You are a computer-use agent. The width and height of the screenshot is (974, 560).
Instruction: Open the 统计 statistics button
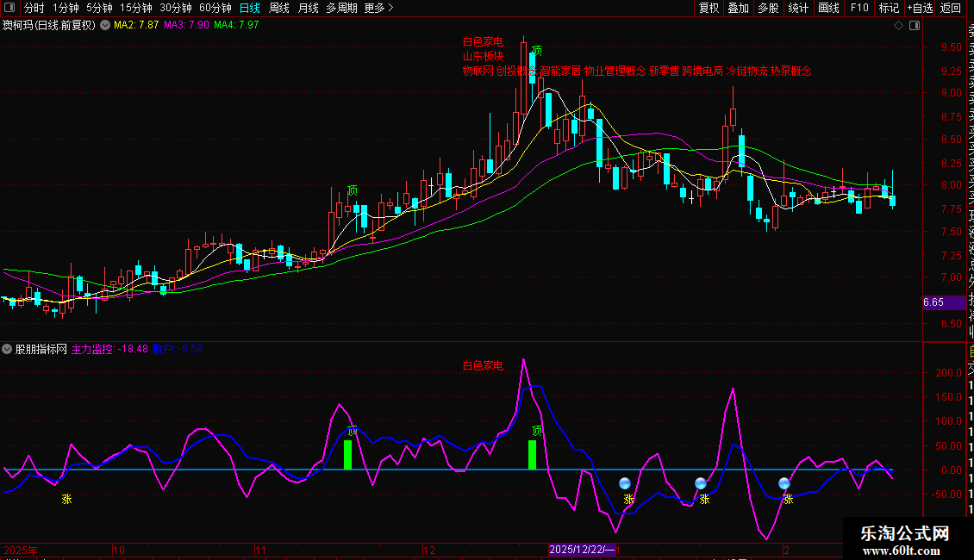click(798, 8)
